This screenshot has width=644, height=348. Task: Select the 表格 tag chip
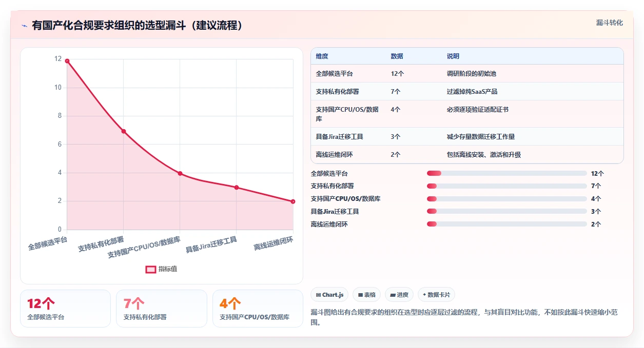(366, 295)
